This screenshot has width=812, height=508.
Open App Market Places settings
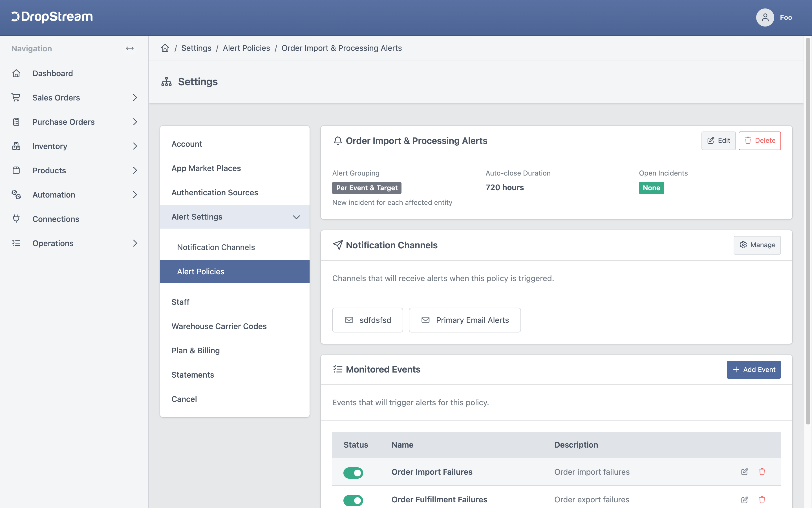tap(235, 168)
